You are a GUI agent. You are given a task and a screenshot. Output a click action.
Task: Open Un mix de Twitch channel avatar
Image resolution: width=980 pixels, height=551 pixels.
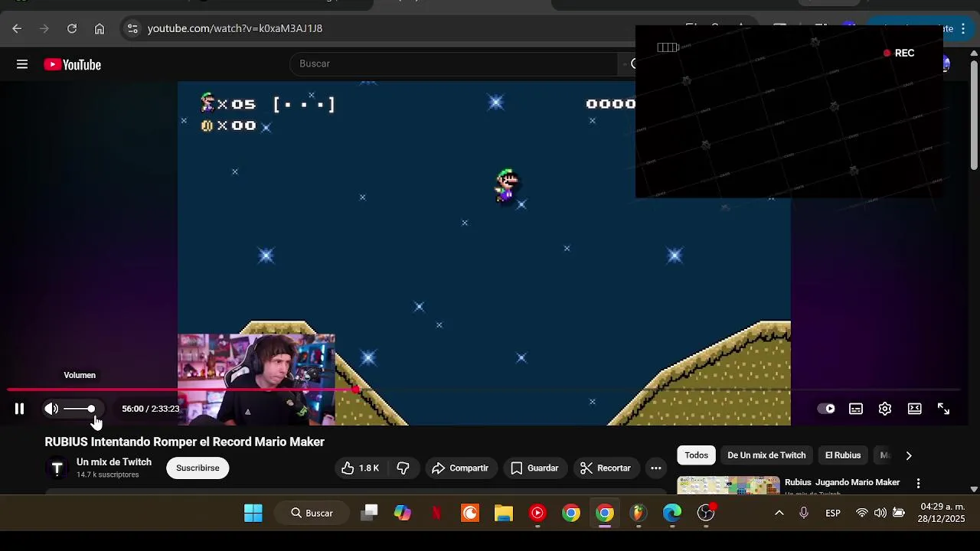click(x=57, y=468)
